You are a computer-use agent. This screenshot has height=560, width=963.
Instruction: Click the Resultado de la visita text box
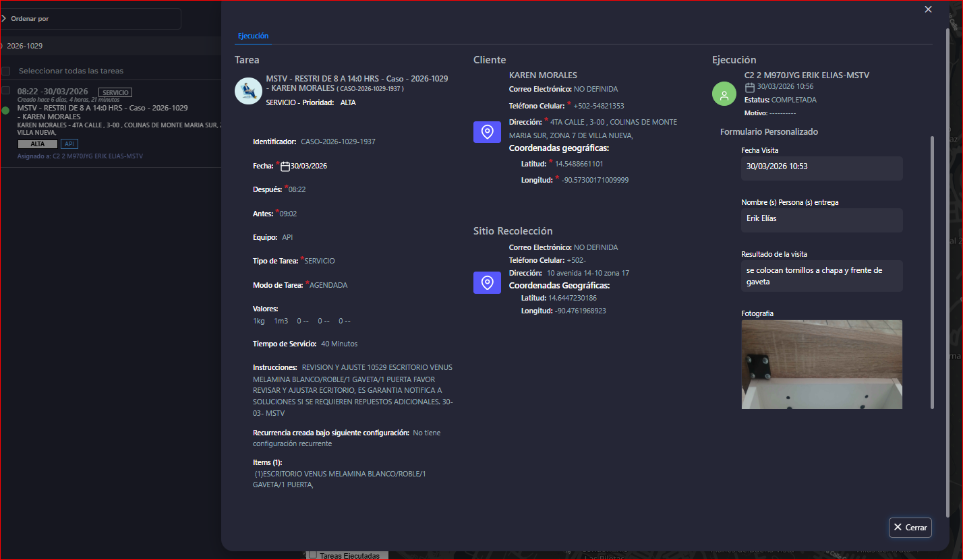[x=821, y=276]
